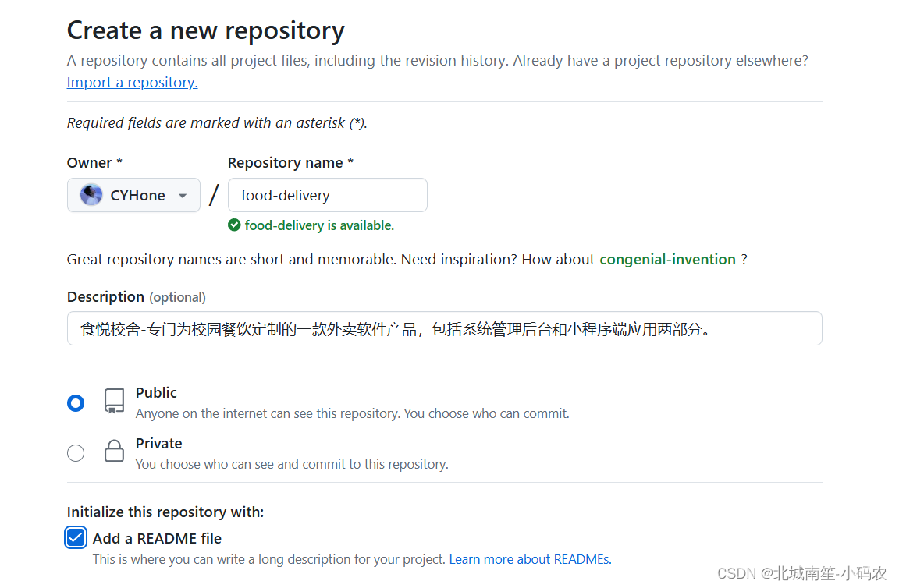Select suggested name congenial-invention

667,259
